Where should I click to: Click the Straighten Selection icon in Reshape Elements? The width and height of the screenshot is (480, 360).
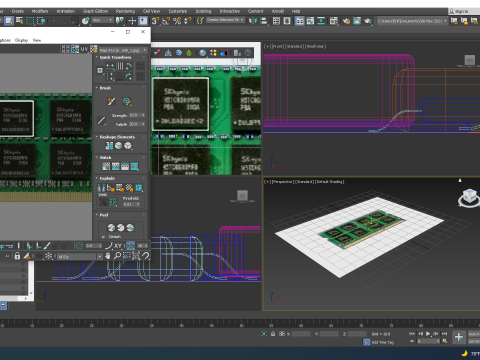point(109,146)
